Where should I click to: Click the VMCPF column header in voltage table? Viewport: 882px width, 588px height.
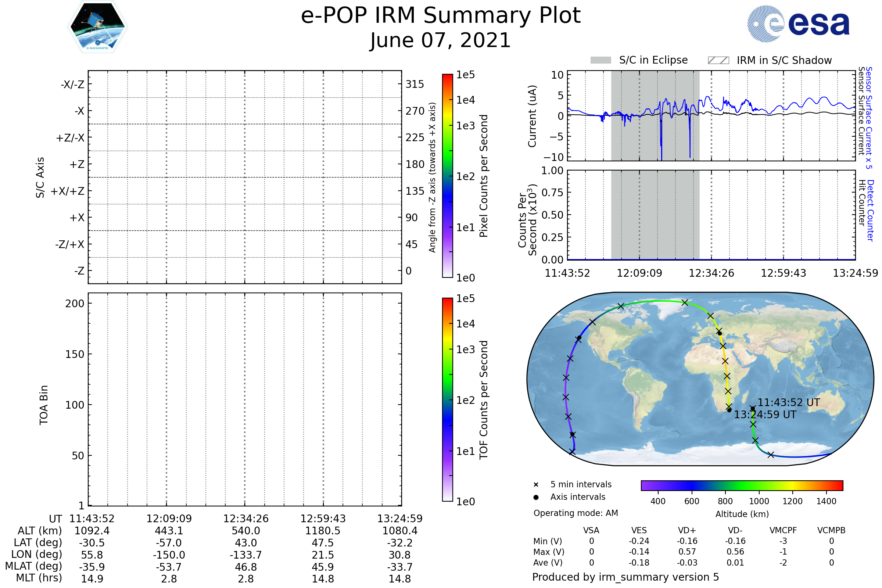coord(783,530)
